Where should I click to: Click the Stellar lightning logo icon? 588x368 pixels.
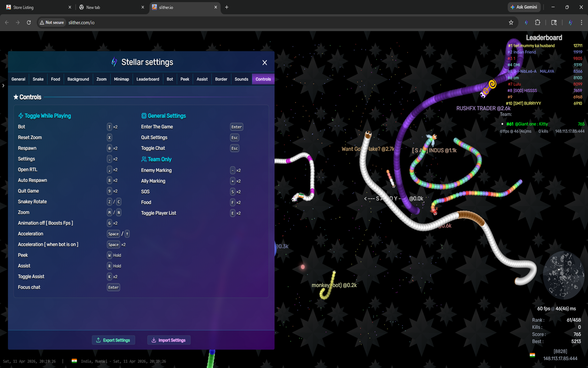coord(114,62)
